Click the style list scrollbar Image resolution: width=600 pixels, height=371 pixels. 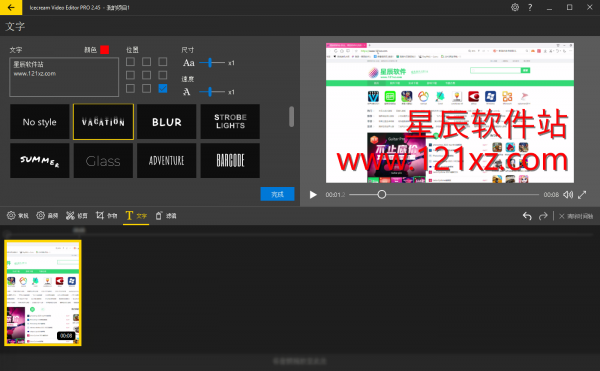[292, 117]
